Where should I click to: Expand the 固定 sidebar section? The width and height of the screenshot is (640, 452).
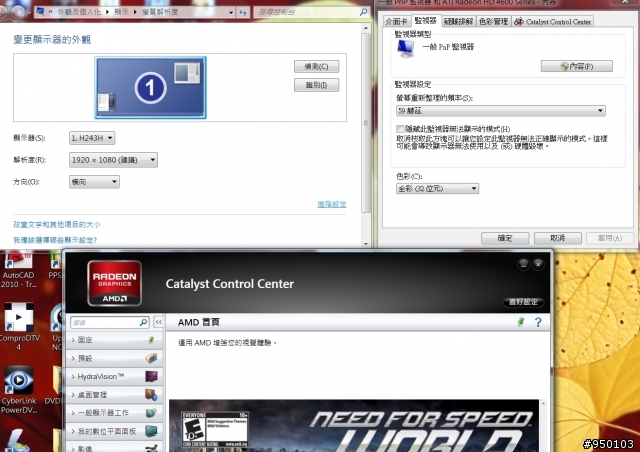(113, 340)
